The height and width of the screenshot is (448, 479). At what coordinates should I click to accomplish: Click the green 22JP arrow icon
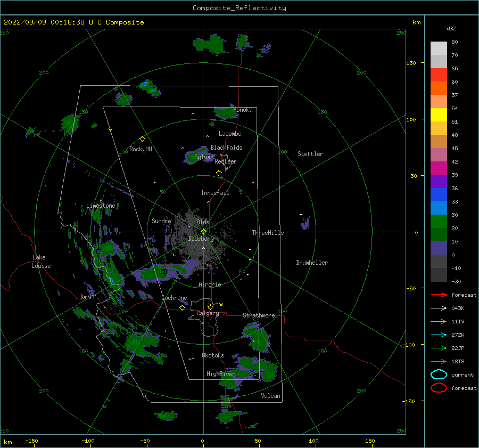[x=439, y=348]
